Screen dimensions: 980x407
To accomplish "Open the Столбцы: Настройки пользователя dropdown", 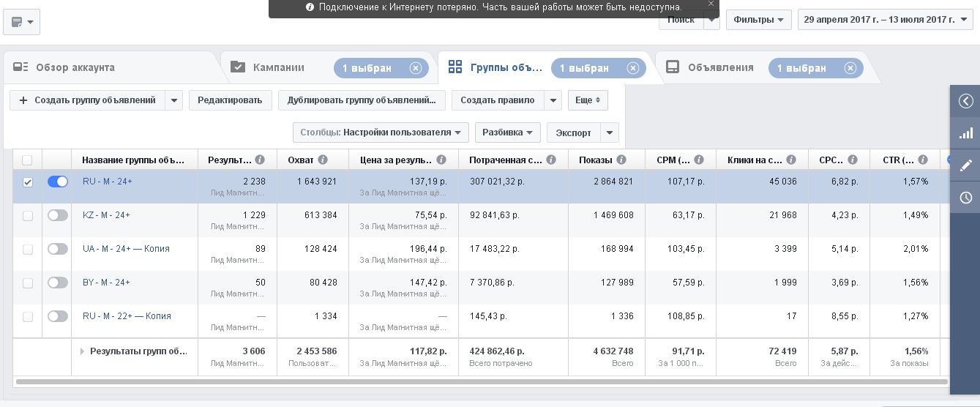I will (381, 132).
